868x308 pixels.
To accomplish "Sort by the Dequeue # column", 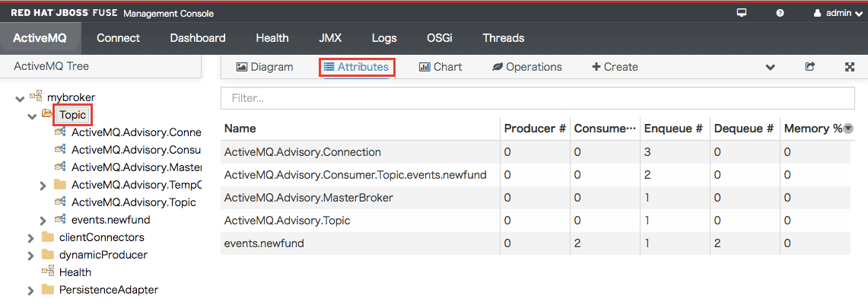I will click(745, 129).
